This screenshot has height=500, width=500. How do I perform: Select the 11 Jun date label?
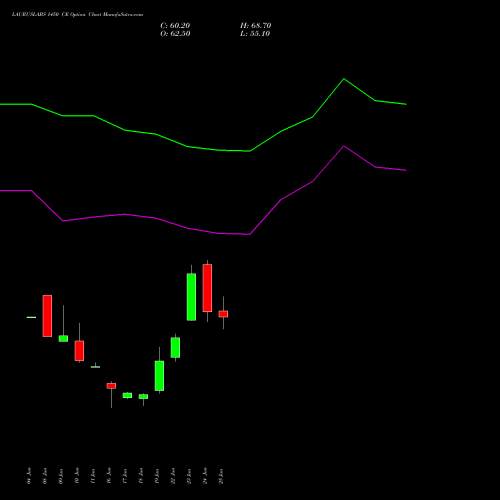point(93,476)
